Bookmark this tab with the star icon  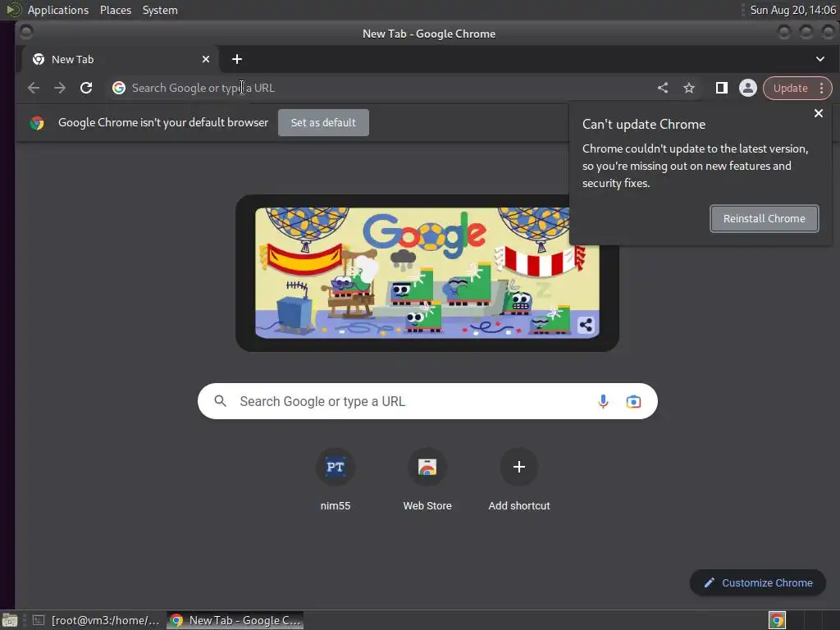(x=689, y=88)
